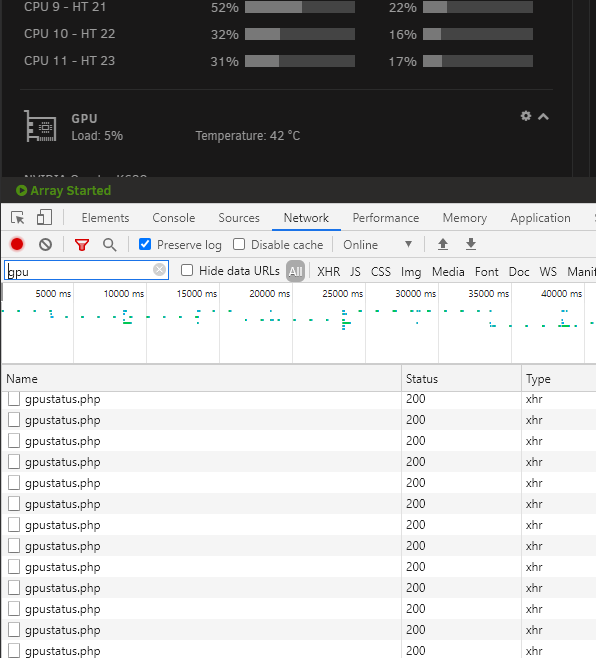596x658 pixels.
Task: Filter requests by Doc
Action: click(519, 272)
